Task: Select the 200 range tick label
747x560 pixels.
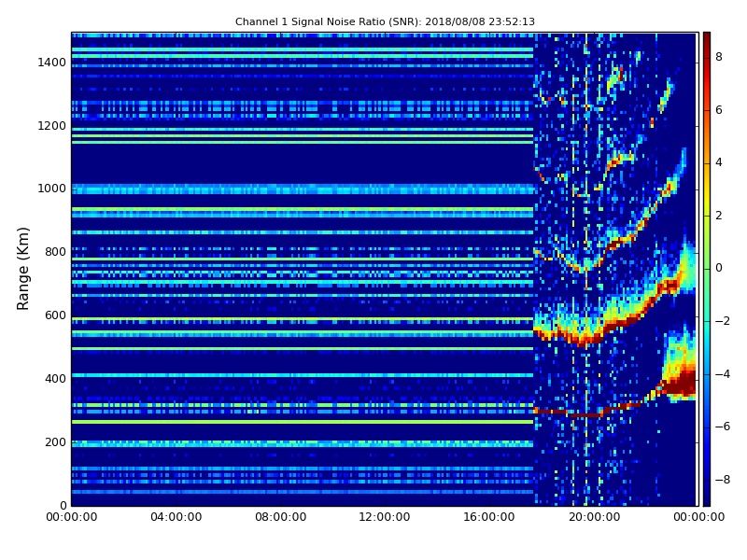Action: (x=55, y=441)
